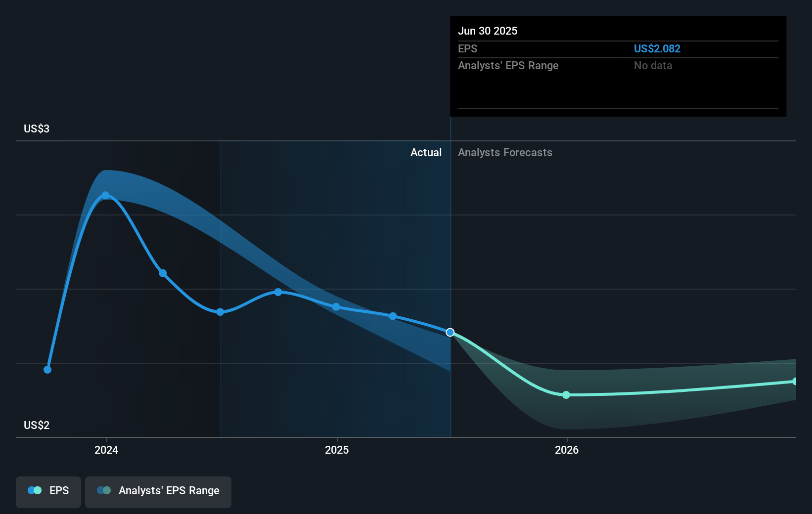Click the 2024 x-axis label
The image size is (812, 514).
[106, 450]
